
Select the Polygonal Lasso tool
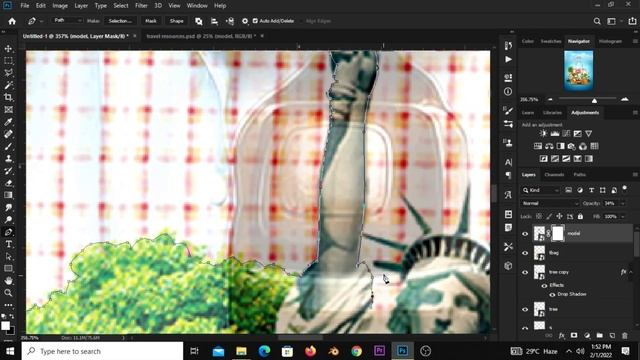8,73
